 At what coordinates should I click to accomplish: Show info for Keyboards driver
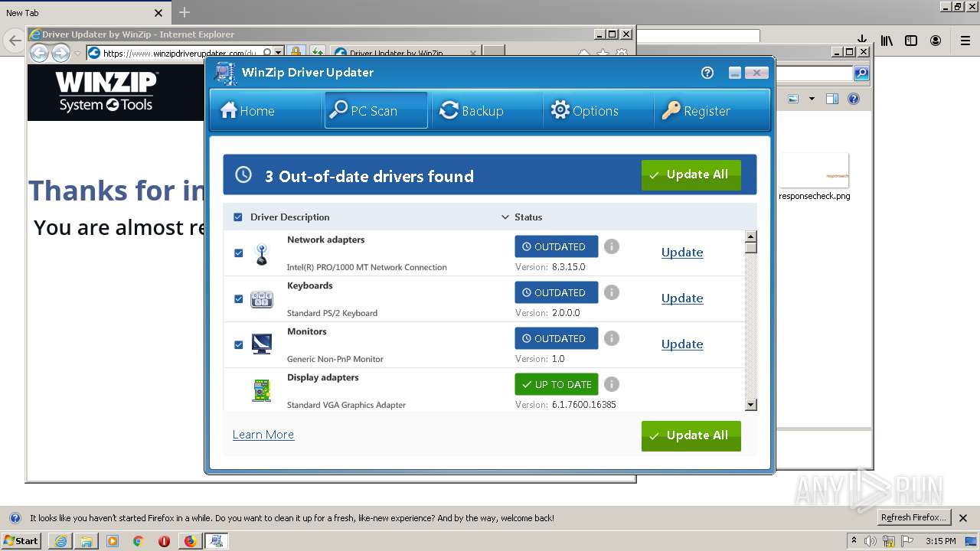tap(611, 292)
